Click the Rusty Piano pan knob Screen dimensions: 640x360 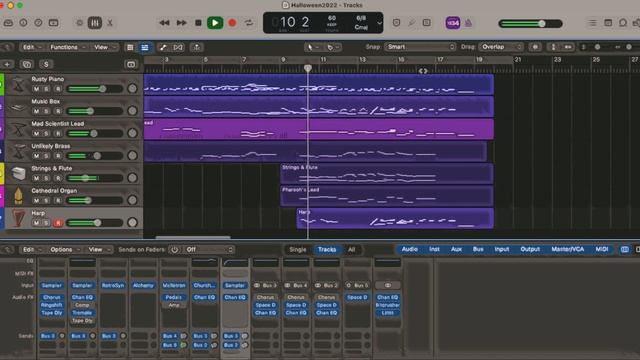(132, 89)
